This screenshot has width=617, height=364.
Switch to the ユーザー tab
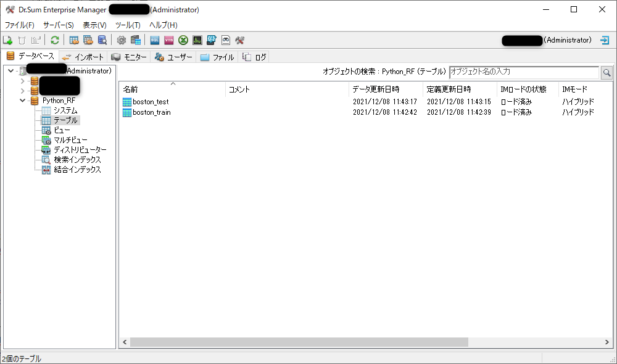click(173, 57)
